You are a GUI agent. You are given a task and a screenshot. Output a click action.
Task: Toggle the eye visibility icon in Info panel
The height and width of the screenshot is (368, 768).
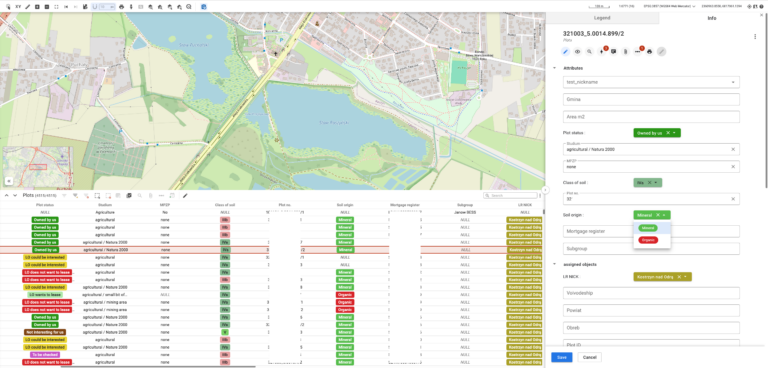[x=577, y=51]
